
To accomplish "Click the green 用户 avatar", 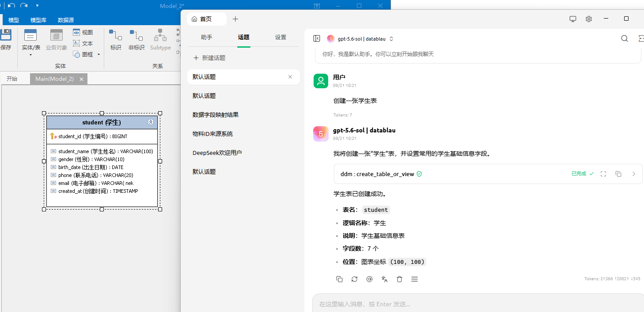I will (321, 81).
